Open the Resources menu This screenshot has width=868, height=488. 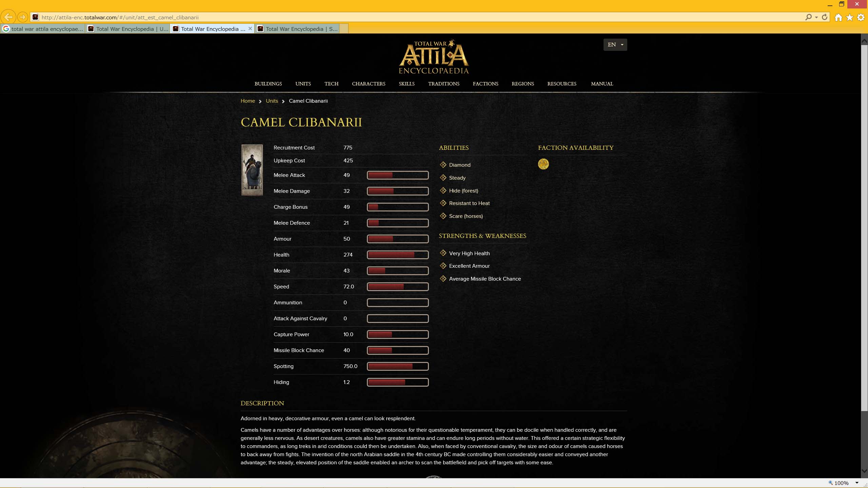(561, 84)
